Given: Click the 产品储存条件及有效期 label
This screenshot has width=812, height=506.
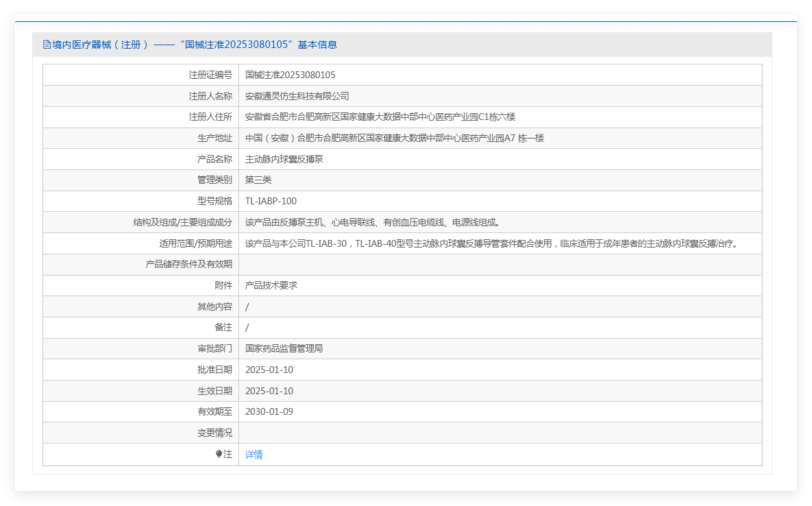Looking at the screenshot, I should point(188,265).
